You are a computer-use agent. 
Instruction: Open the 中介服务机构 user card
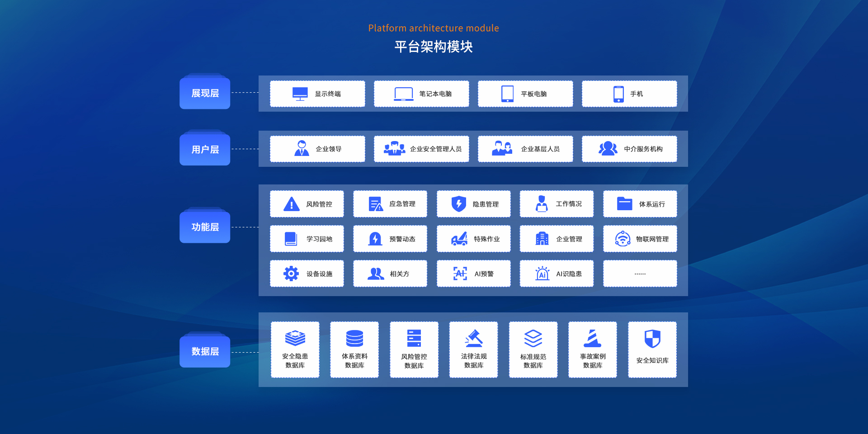click(629, 149)
